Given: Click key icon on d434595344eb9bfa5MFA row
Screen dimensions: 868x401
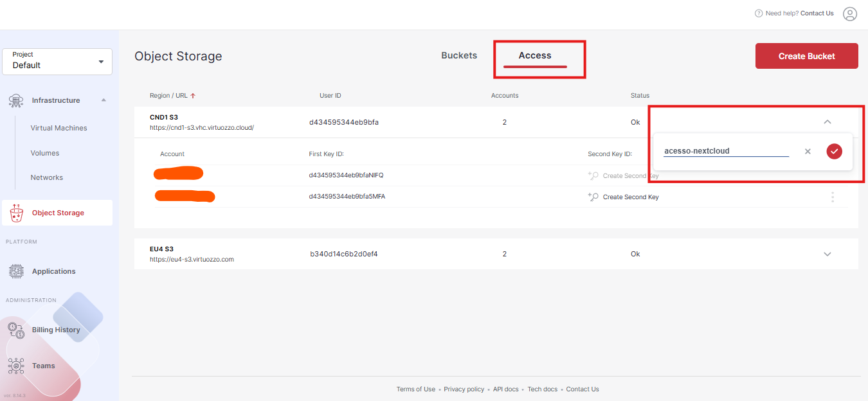Looking at the screenshot, I should pos(593,197).
